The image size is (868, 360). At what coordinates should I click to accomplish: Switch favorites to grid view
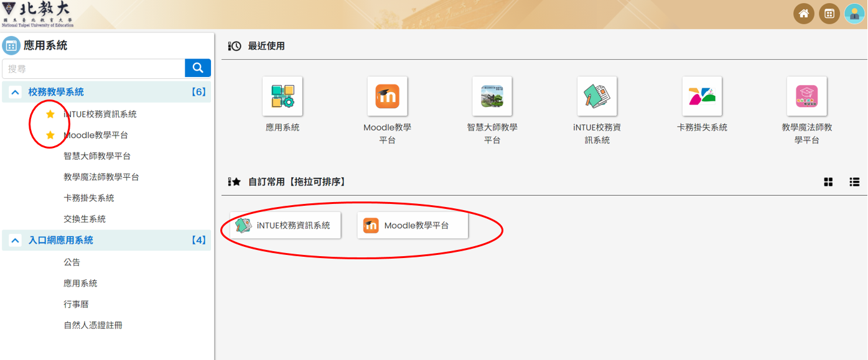point(828,182)
